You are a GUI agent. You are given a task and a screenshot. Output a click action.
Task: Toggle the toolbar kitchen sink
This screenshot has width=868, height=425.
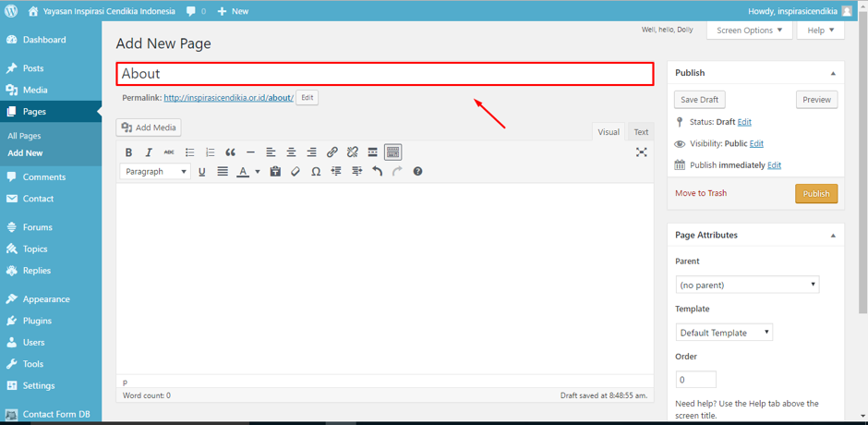click(x=393, y=152)
